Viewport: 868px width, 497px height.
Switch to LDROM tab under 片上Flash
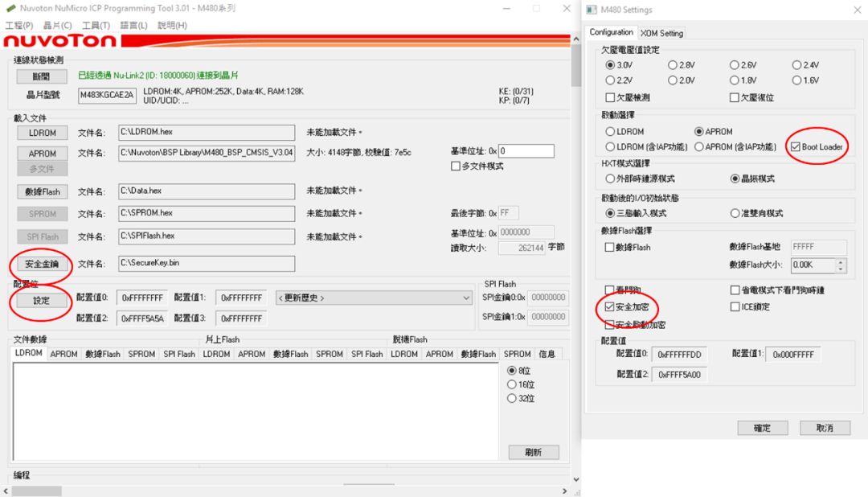[216, 354]
